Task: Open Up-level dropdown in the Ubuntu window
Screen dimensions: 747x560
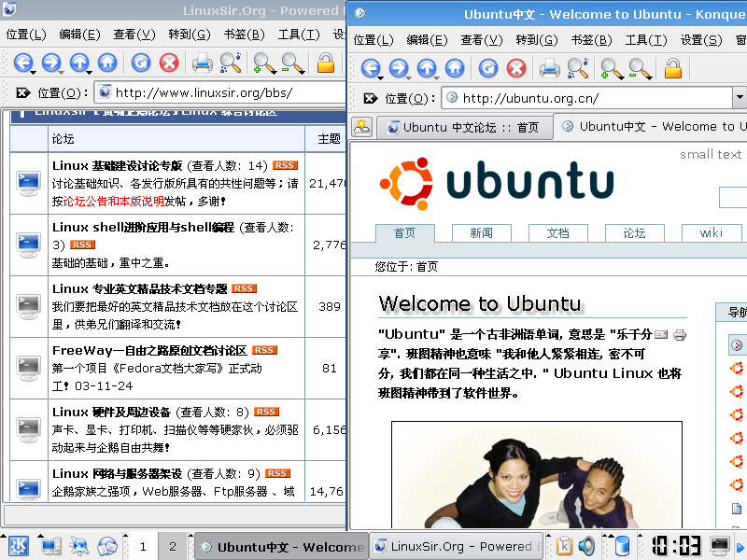Action: point(437,77)
